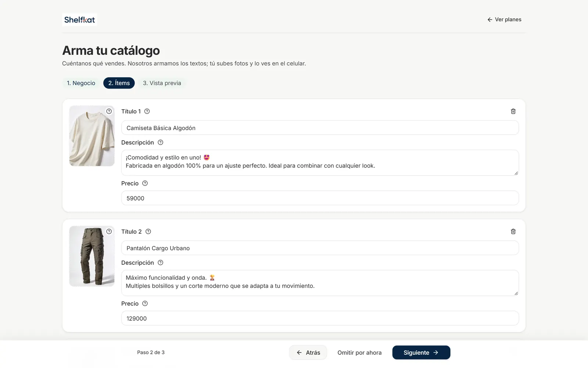
Task: Open the Ver planes link
Action: 504,20
